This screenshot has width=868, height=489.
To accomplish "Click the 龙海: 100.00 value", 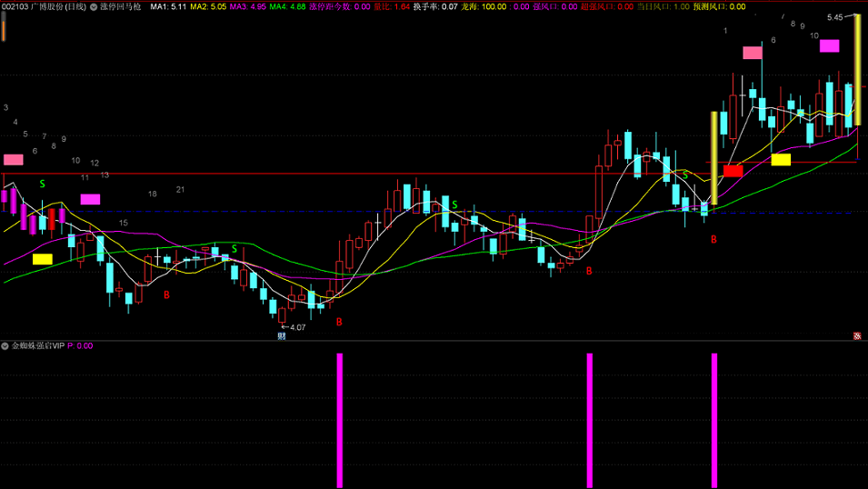I will tap(484, 6).
